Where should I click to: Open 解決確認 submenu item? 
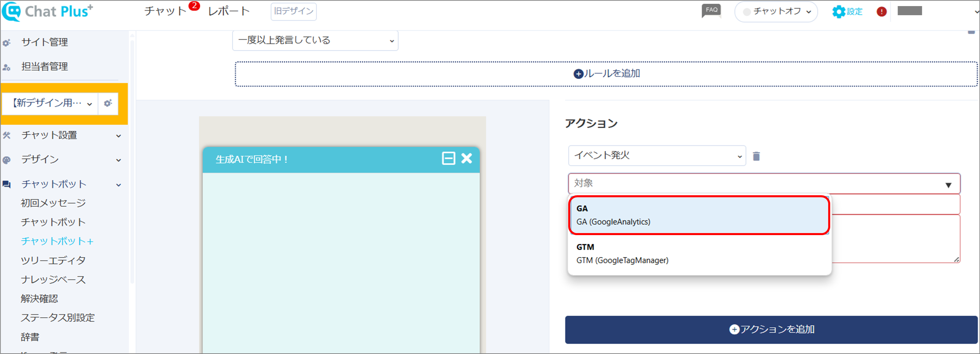point(39,298)
